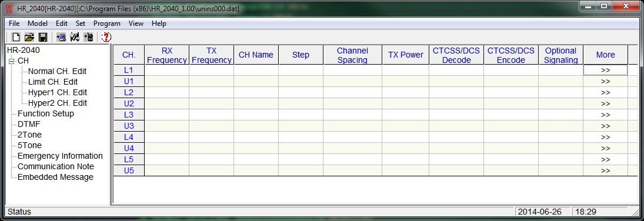Viewport: 644px width, 221px height.
Task: Select row header U5
Action: pos(129,170)
